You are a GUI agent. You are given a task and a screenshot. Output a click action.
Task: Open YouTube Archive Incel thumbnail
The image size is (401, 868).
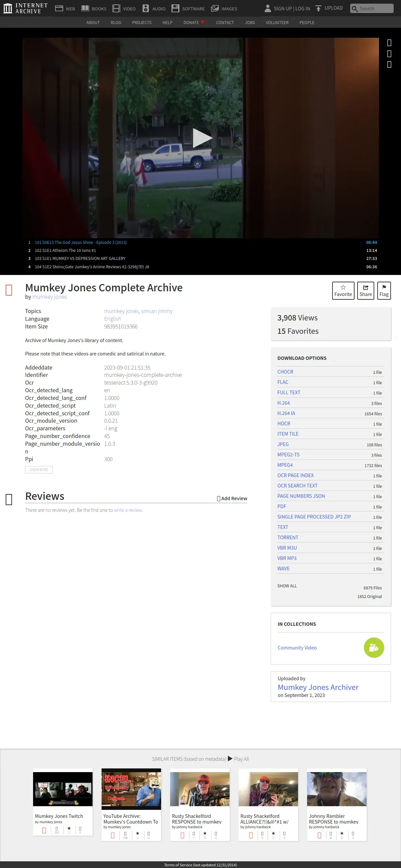(131, 789)
